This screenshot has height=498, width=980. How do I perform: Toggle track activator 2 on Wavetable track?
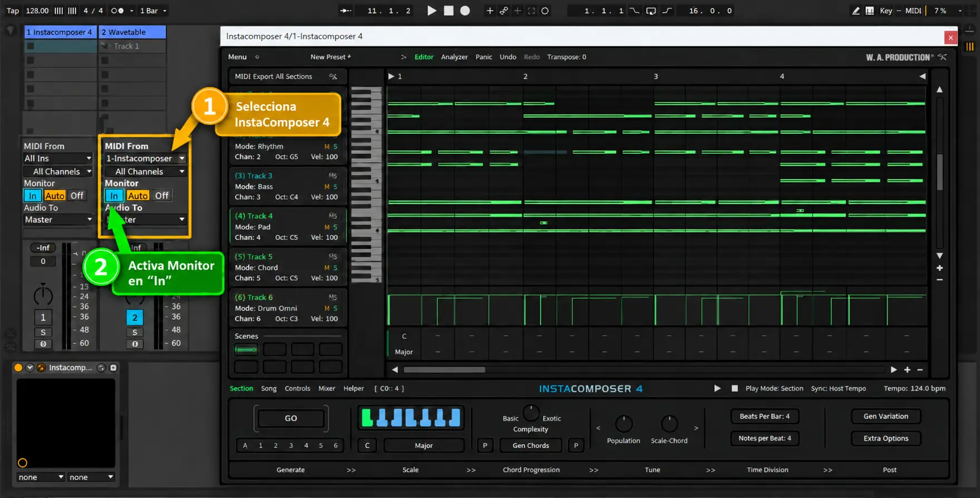[135, 318]
